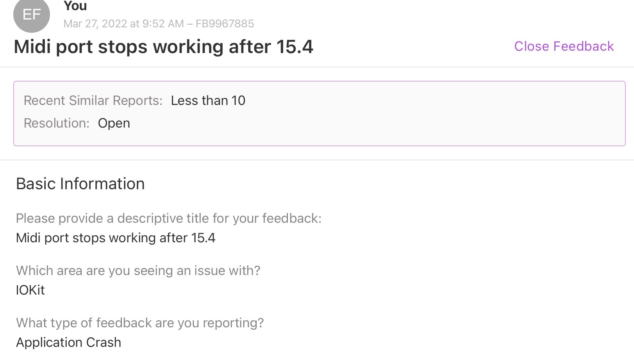This screenshot has width=634, height=364.
Task: Click the feedback ID FB9967885 text
Action: point(225,24)
